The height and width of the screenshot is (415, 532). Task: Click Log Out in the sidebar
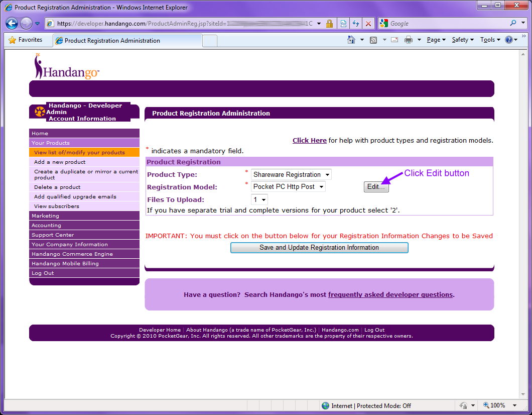tap(84, 273)
